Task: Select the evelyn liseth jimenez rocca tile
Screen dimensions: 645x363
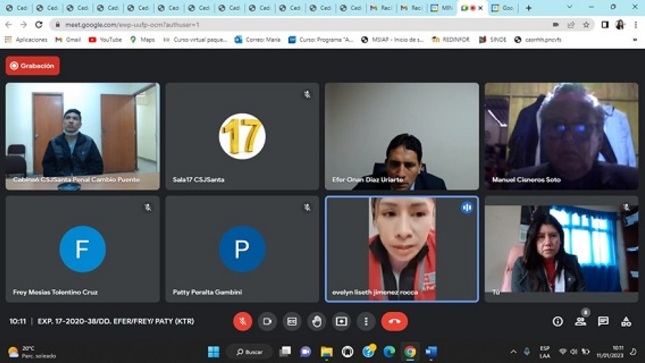Action: (402, 249)
